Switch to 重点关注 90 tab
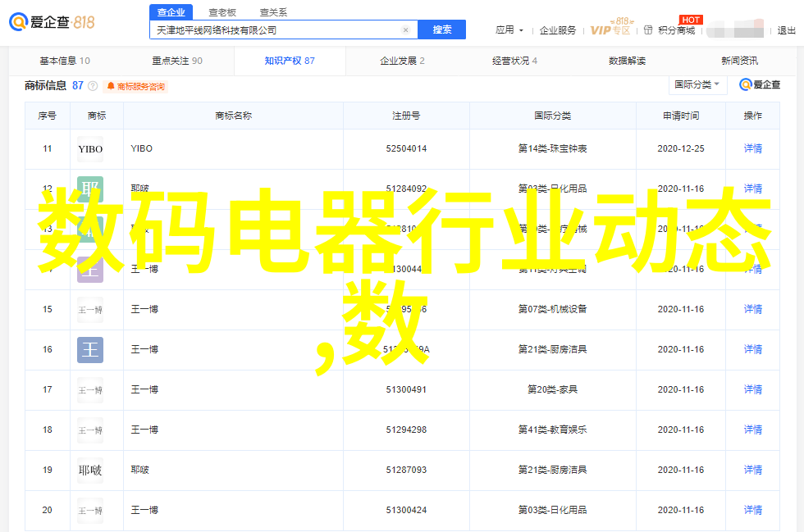 177,61
